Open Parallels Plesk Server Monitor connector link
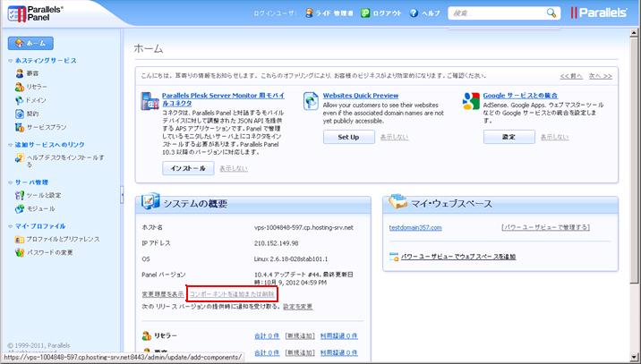Viewport: 641px width, 364px height. coord(223,99)
